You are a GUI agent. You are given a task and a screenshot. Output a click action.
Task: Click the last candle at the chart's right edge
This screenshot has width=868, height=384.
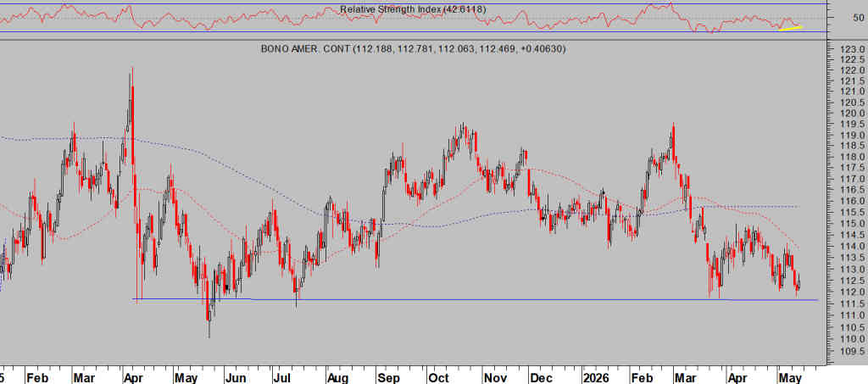[x=798, y=283]
